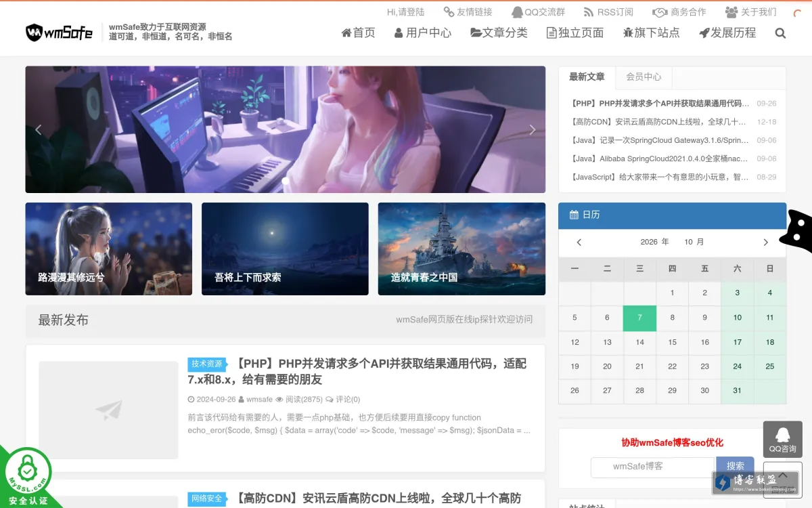Open 吾将上下而求索 thumbnail

pyautogui.click(x=285, y=249)
